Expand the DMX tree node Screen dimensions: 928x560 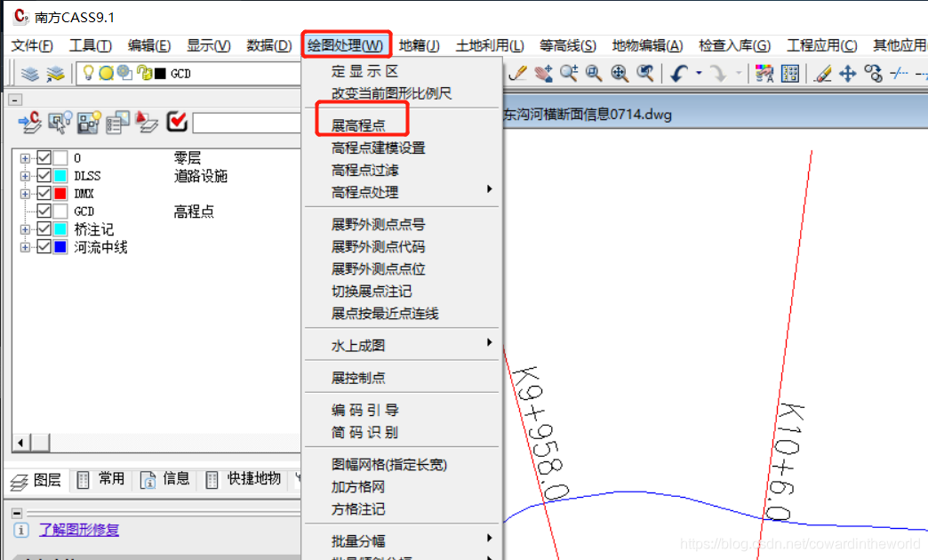(25, 194)
